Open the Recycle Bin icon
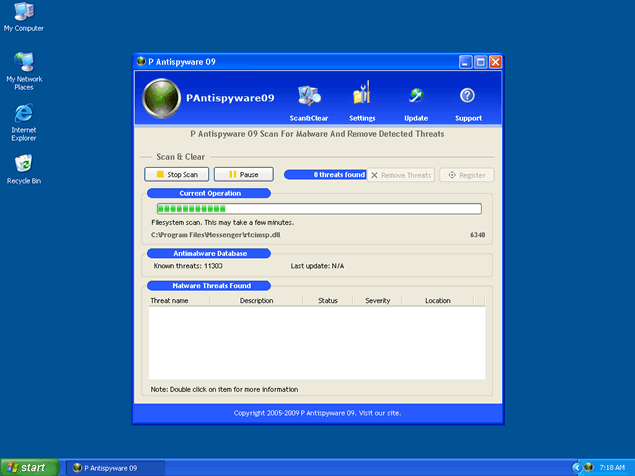This screenshot has width=635, height=476. pos(24,164)
